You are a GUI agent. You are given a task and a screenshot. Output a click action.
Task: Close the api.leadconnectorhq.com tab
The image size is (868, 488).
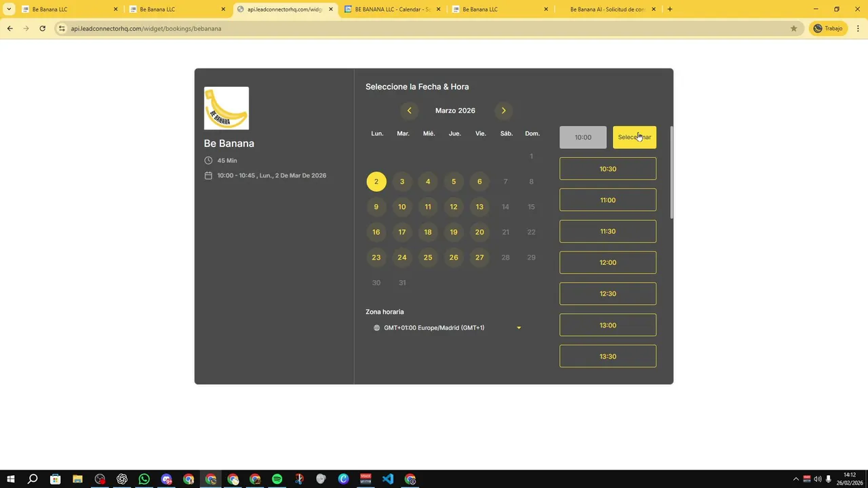pos(331,9)
